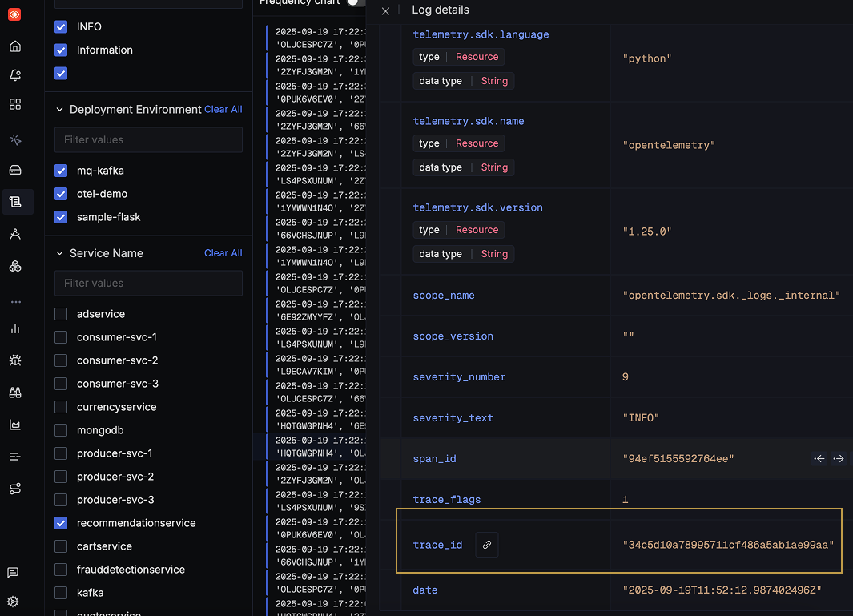Clear all Service Name filters
The height and width of the screenshot is (616, 853).
223,253
